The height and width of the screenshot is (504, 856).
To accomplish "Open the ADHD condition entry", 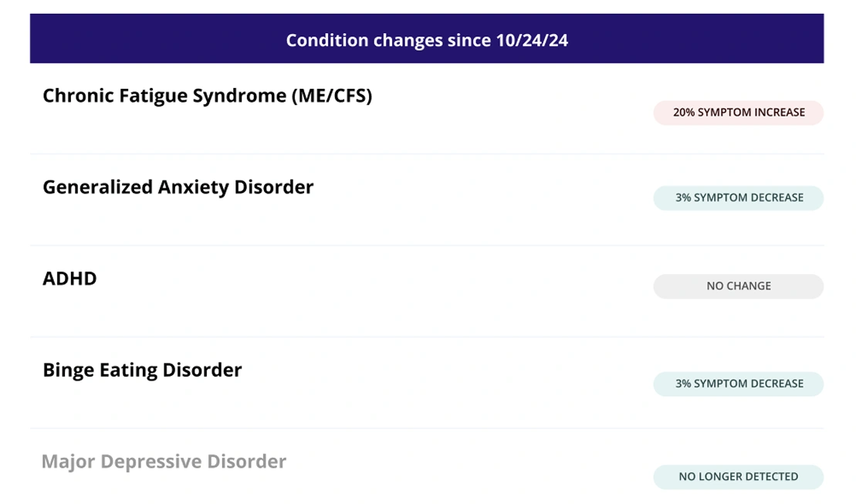I will pos(70,279).
